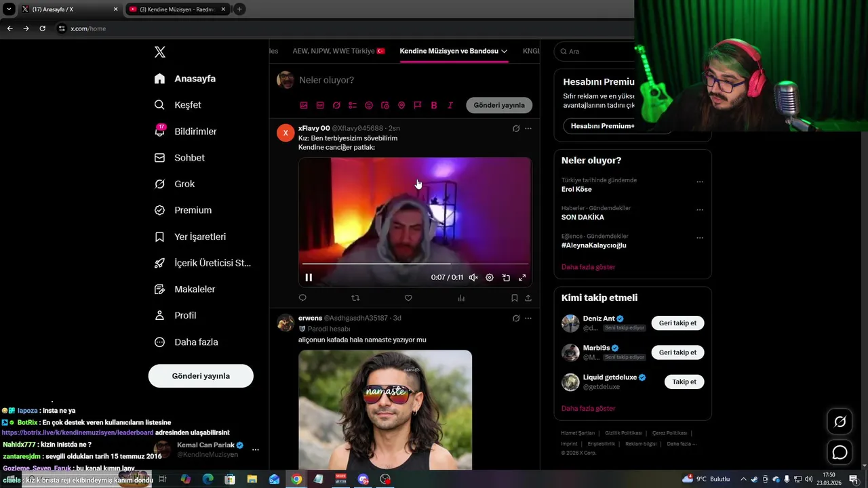
Task: Share the xFlavy OO post
Action: click(x=528, y=298)
